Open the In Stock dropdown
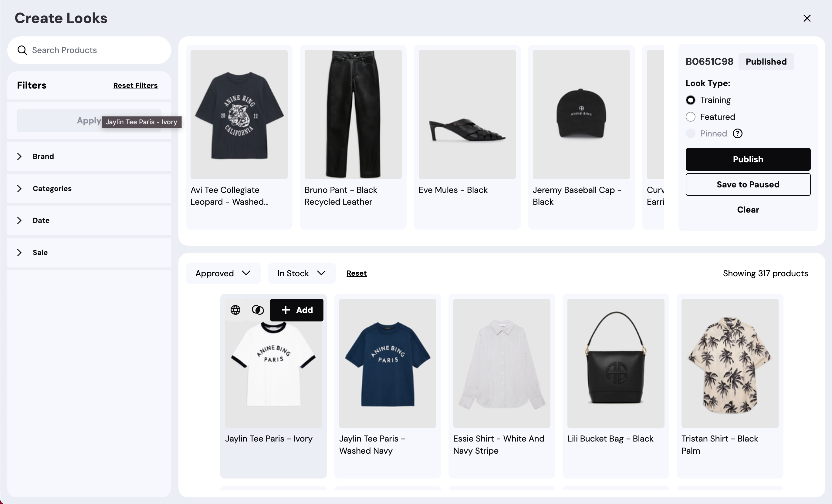Viewport: 832px width, 504px height. coord(302,274)
